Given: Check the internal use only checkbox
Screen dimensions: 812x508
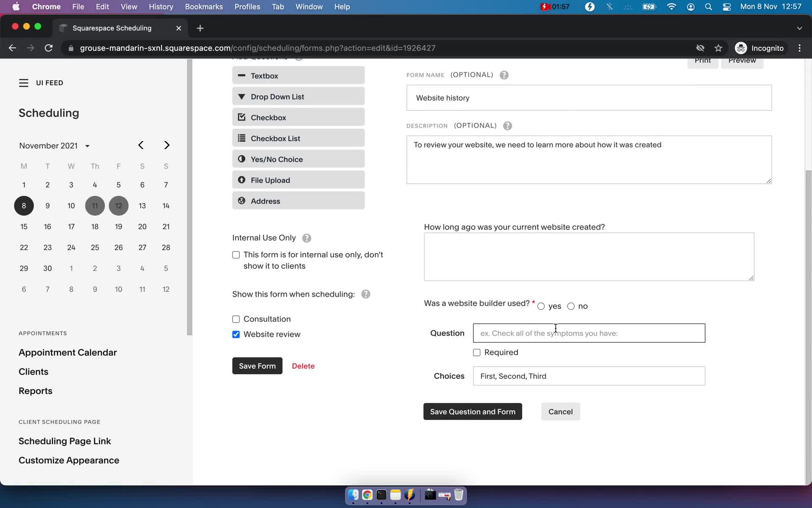Looking at the screenshot, I should click(236, 255).
